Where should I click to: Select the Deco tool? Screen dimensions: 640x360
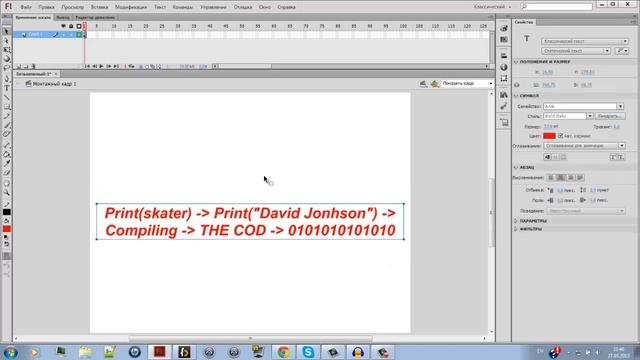7,134
